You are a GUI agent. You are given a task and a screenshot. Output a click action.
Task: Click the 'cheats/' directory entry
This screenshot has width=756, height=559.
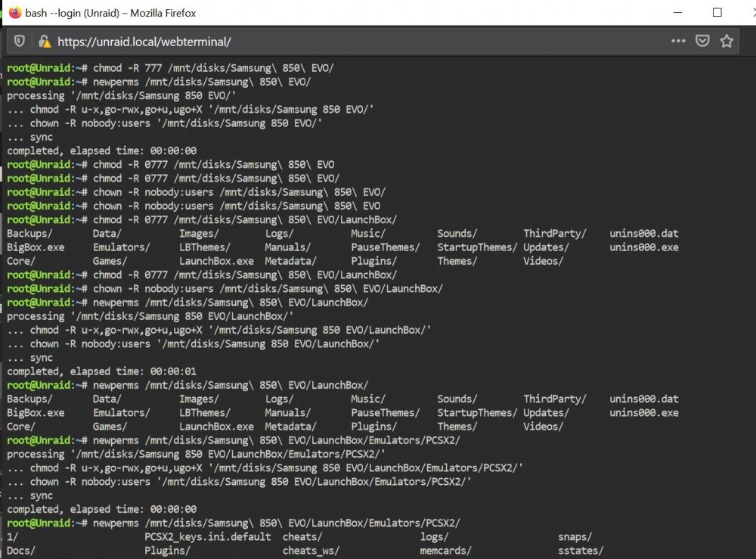click(x=302, y=537)
